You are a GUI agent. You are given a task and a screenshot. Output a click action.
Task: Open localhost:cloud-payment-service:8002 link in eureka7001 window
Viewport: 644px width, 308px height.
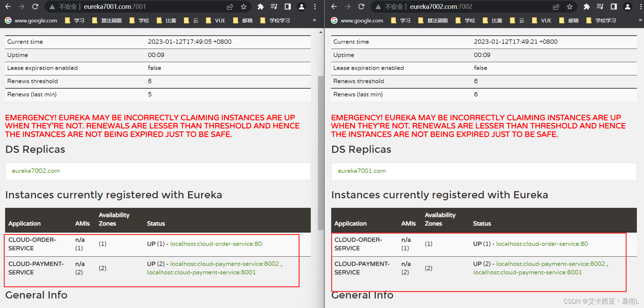(225, 264)
